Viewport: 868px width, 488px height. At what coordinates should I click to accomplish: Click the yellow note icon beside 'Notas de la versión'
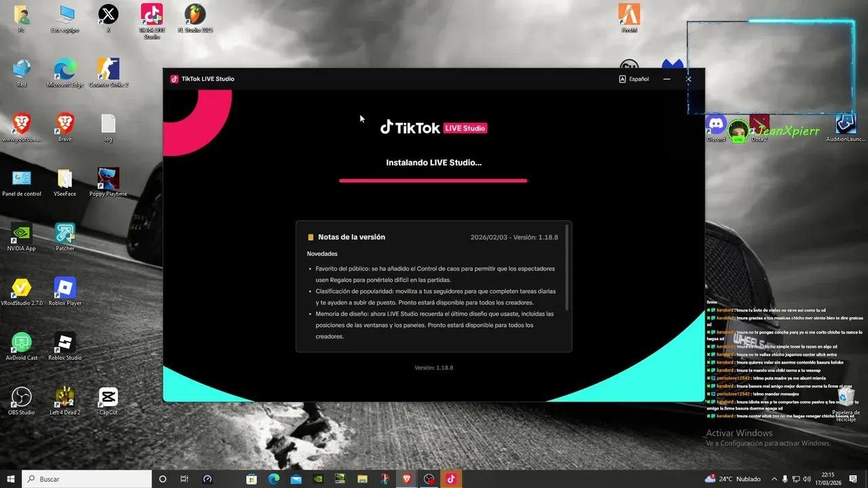click(311, 237)
